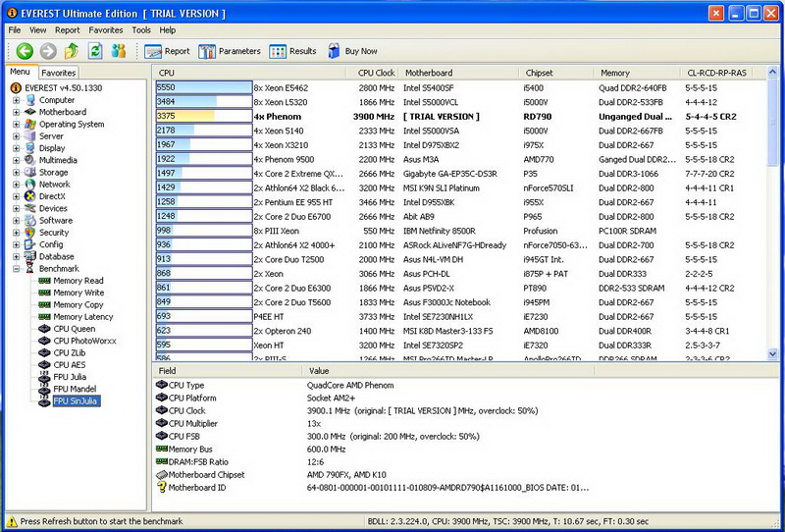Sort by the Memory column header
The height and width of the screenshot is (532, 785).
[x=637, y=73]
